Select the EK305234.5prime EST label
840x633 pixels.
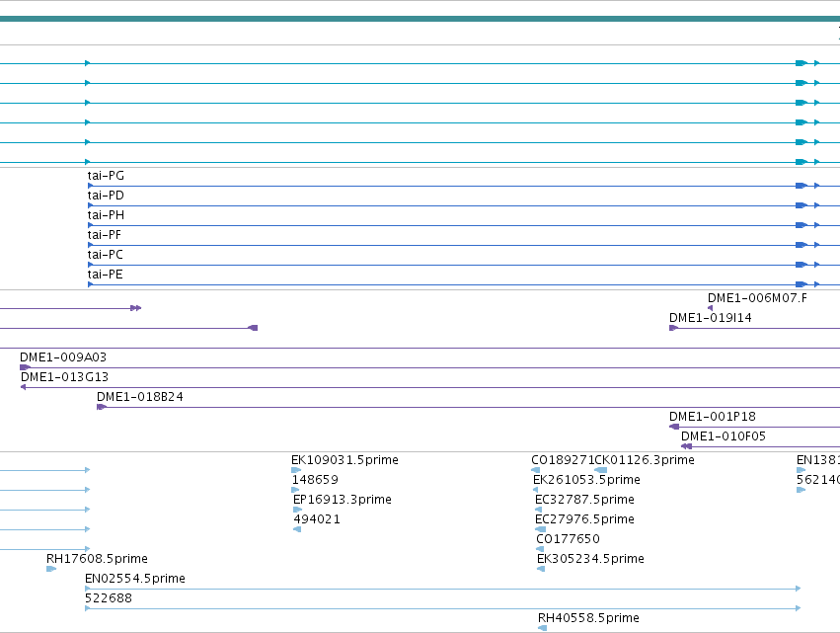[590, 559]
